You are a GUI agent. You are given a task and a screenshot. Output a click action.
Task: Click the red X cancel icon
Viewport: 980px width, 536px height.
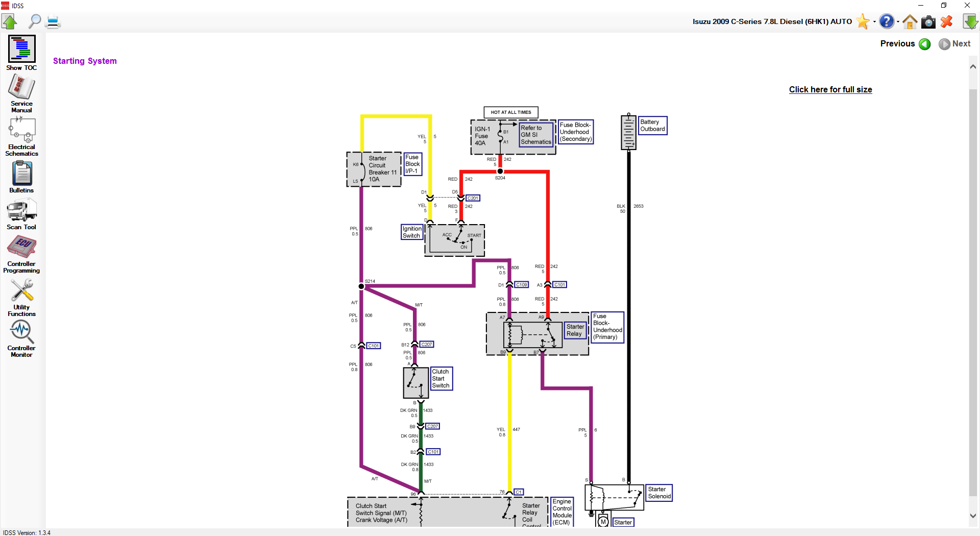coord(947,21)
